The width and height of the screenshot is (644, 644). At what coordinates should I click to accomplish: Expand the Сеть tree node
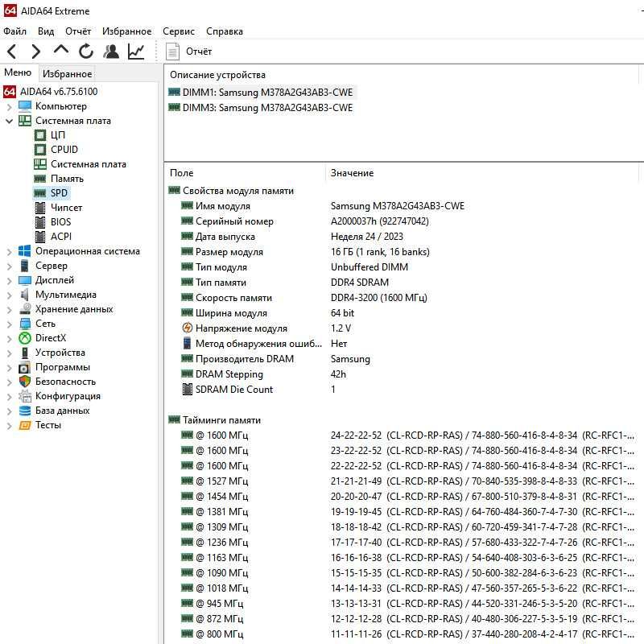[x=9, y=324]
